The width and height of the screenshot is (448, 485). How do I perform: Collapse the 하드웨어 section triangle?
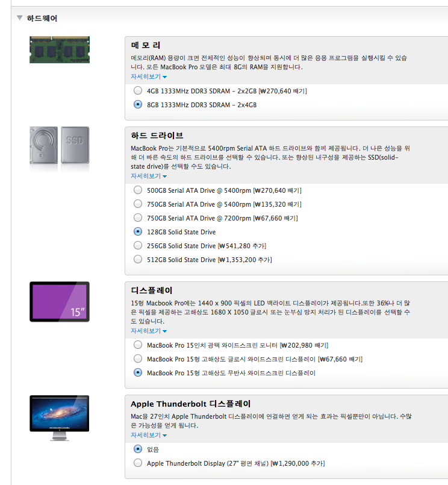click(x=20, y=18)
